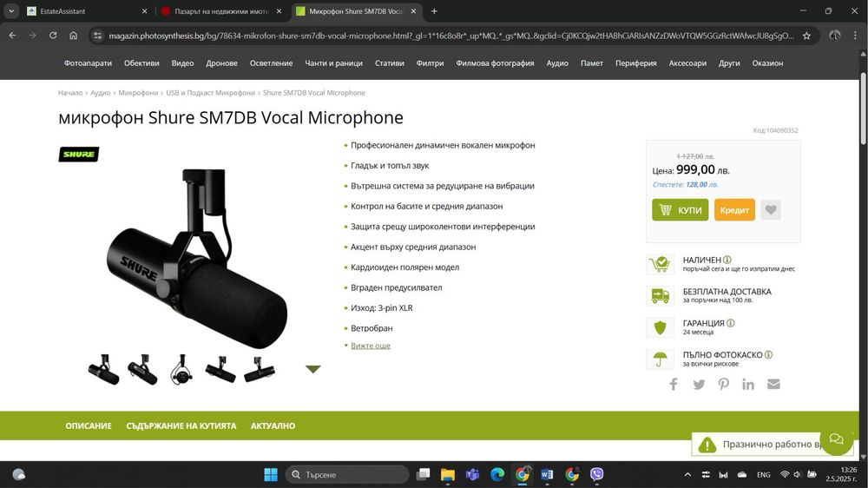Expand features with Вижте още

[371, 346]
